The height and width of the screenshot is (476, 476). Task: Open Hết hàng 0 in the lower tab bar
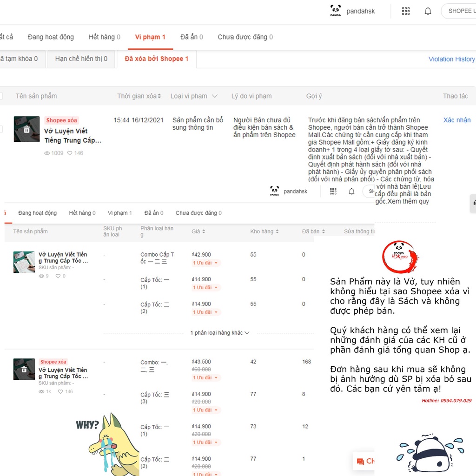point(82,213)
